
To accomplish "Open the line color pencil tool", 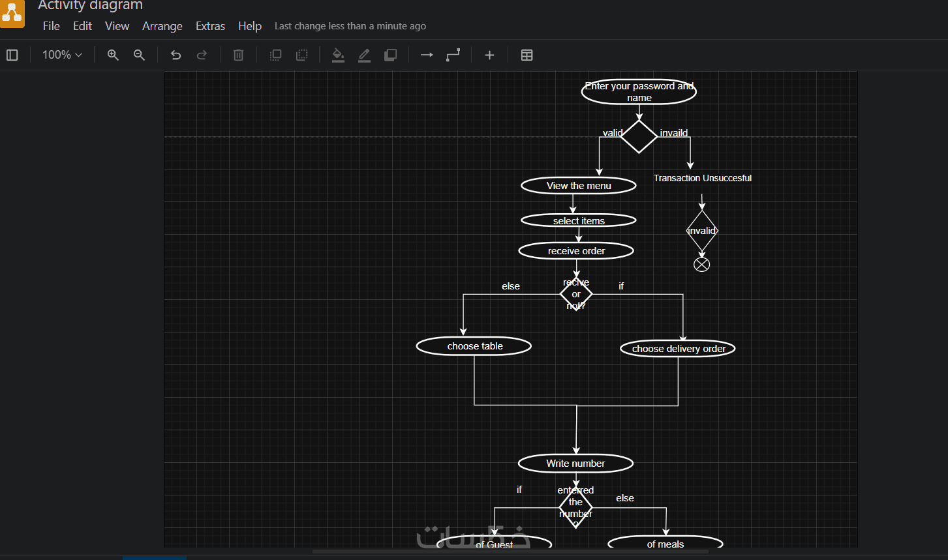I will pos(364,55).
